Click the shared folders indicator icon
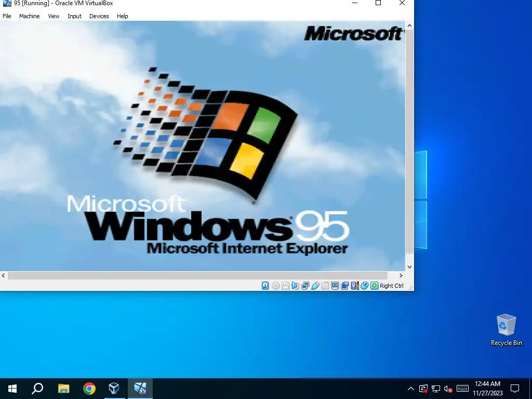This screenshot has width=532, height=399. pyautogui.click(x=325, y=286)
